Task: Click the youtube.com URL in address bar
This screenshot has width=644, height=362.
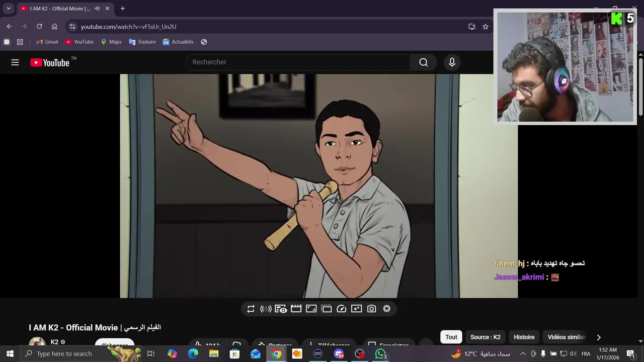Action: [x=128, y=27]
